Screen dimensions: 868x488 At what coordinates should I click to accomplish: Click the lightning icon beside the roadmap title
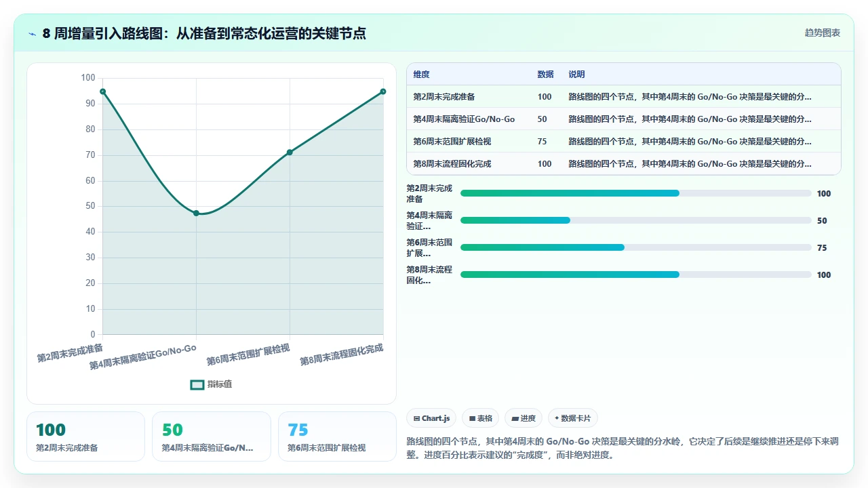pos(33,33)
